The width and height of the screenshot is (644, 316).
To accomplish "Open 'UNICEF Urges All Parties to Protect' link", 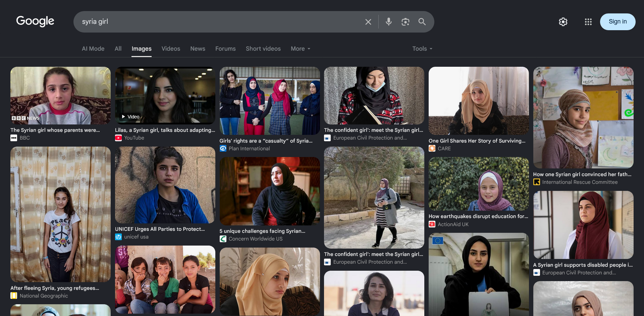I will pyautogui.click(x=160, y=229).
